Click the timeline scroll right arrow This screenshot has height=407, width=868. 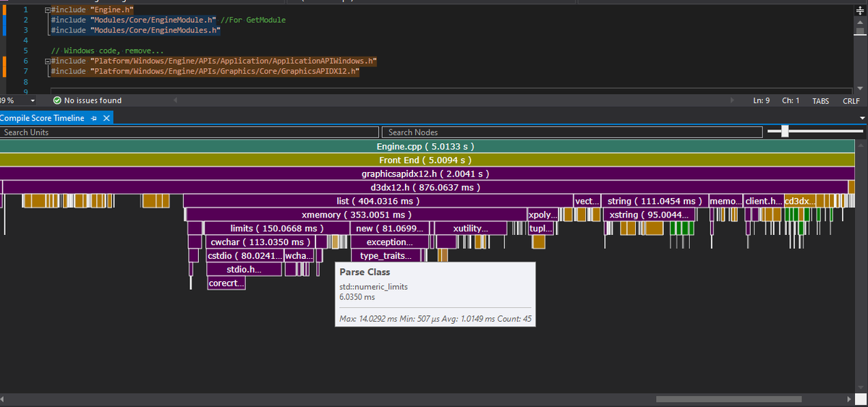[849, 399]
